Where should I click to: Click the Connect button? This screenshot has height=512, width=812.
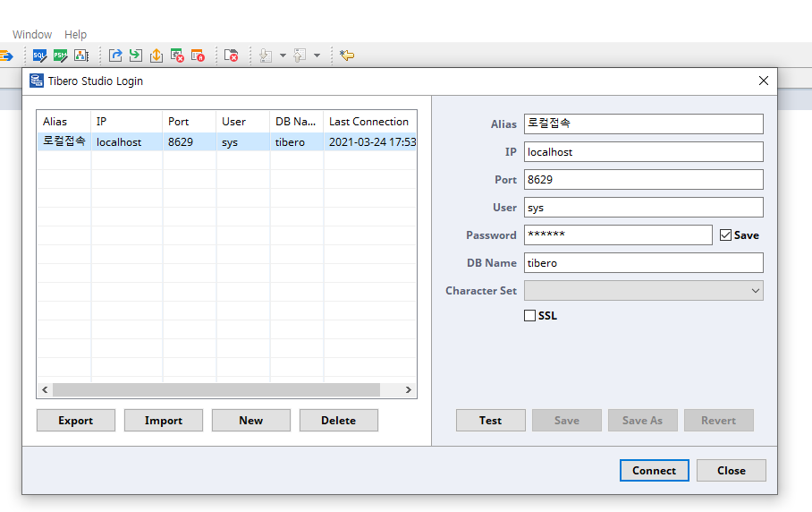coord(655,471)
